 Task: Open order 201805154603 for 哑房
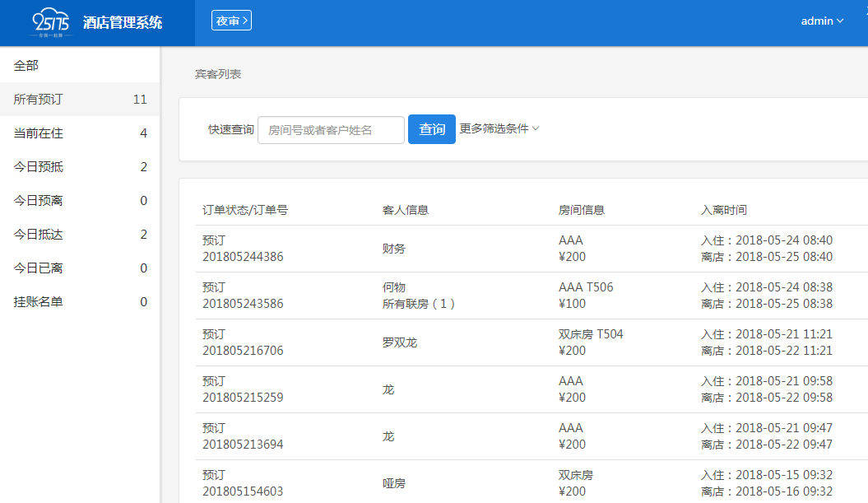point(243,491)
